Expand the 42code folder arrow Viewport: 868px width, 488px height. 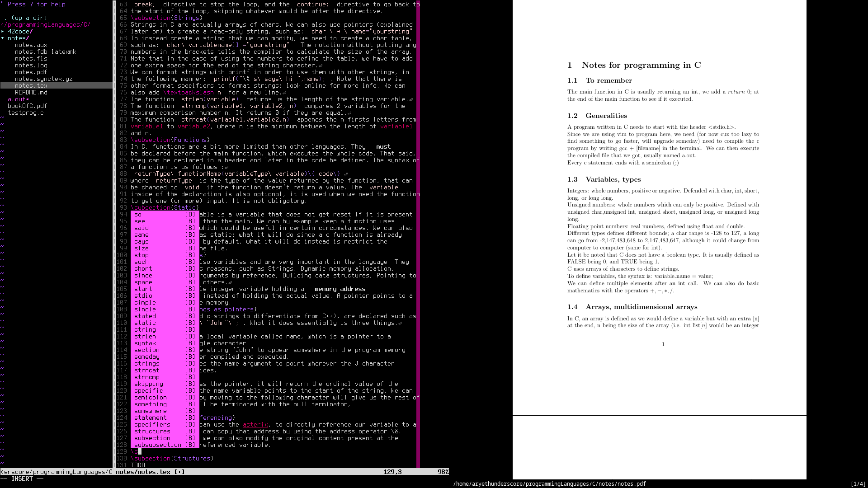tap(3, 32)
